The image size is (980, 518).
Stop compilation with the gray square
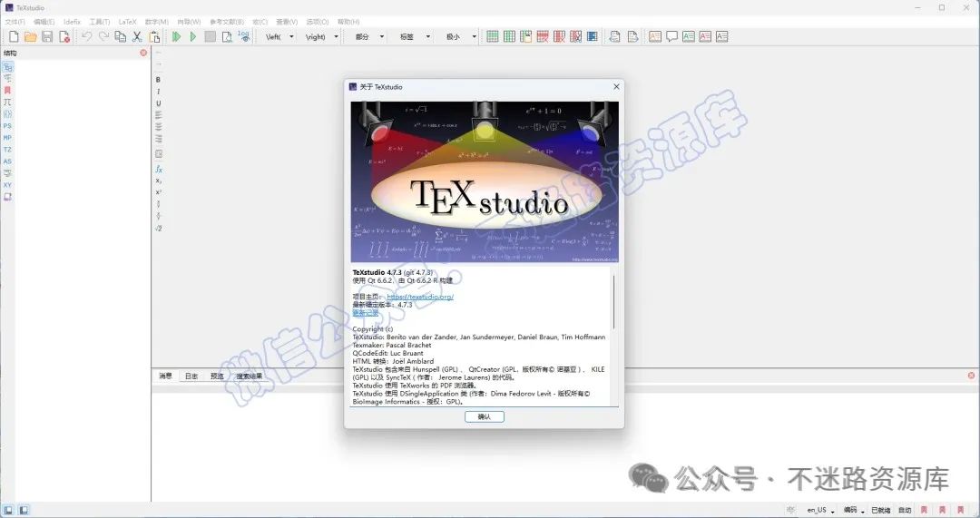click(x=210, y=37)
